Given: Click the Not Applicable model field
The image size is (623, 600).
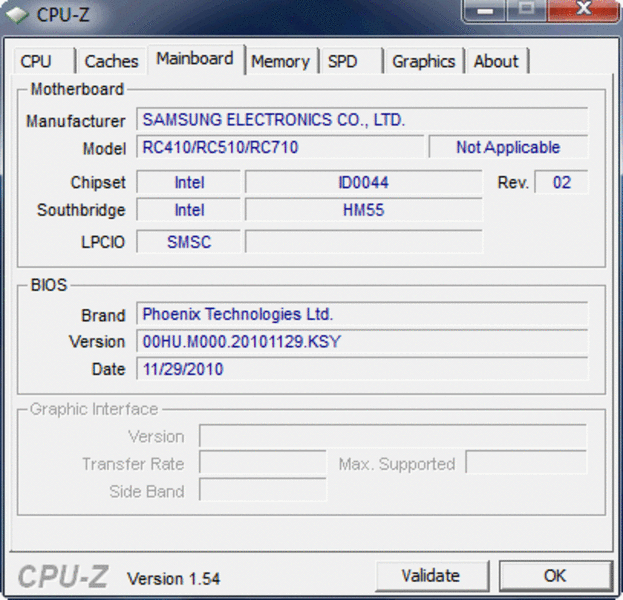Looking at the screenshot, I should (x=508, y=147).
